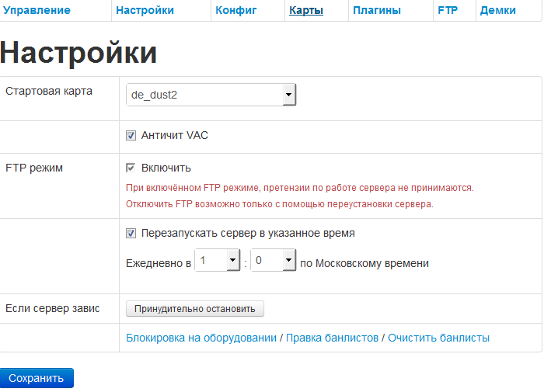
Task: Switch to the FTP tab
Action: pos(448,11)
